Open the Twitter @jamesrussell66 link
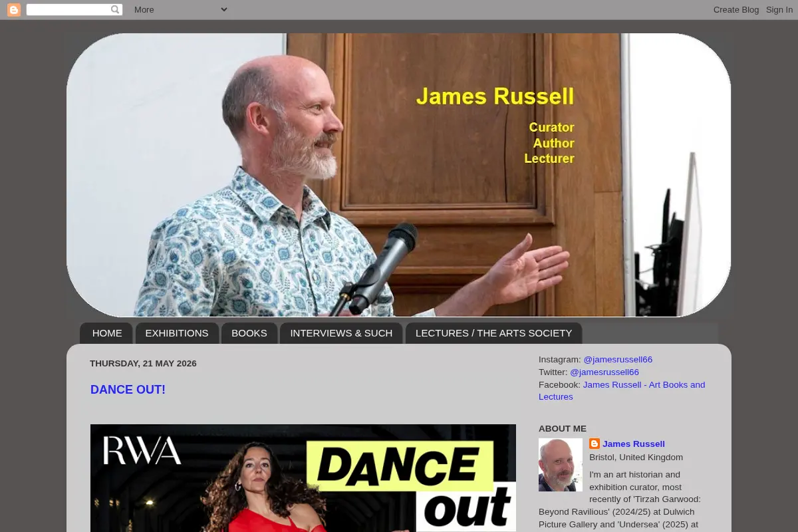798x532 pixels. tap(604, 372)
